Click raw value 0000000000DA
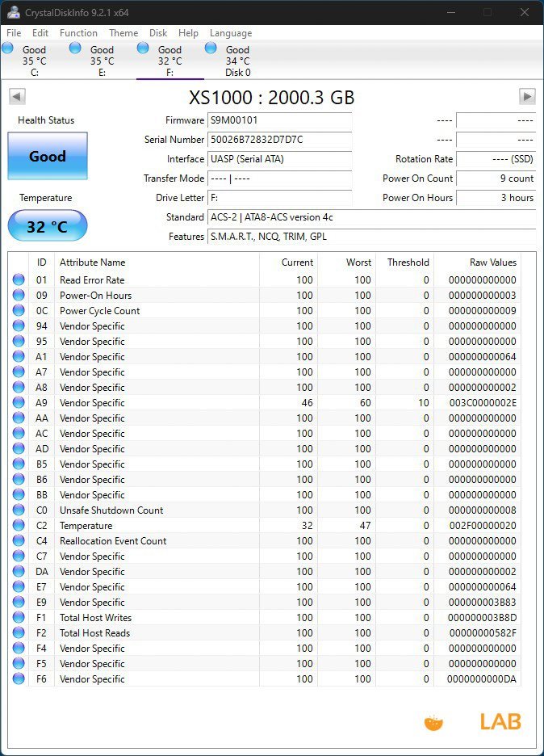The width and height of the screenshot is (544, 756). pos(482,678)
